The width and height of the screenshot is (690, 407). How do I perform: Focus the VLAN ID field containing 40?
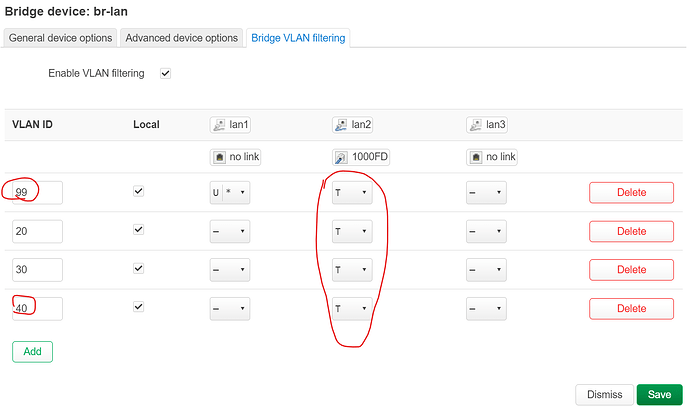pyautogui.click(x=37, y=308)
